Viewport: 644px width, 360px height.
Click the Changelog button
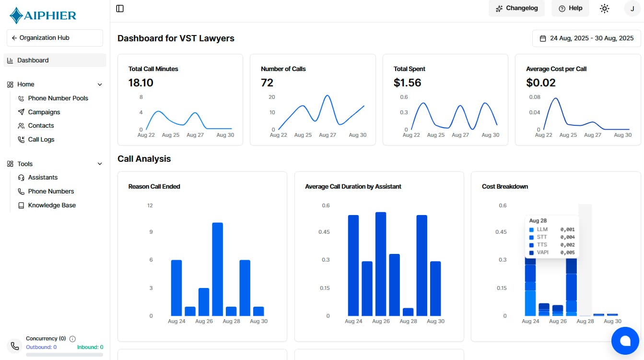point(516,8)
